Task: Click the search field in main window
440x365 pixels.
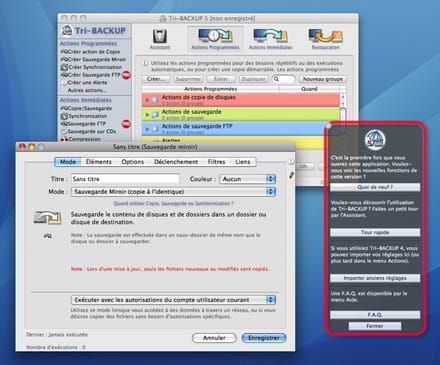Action: 284,79
